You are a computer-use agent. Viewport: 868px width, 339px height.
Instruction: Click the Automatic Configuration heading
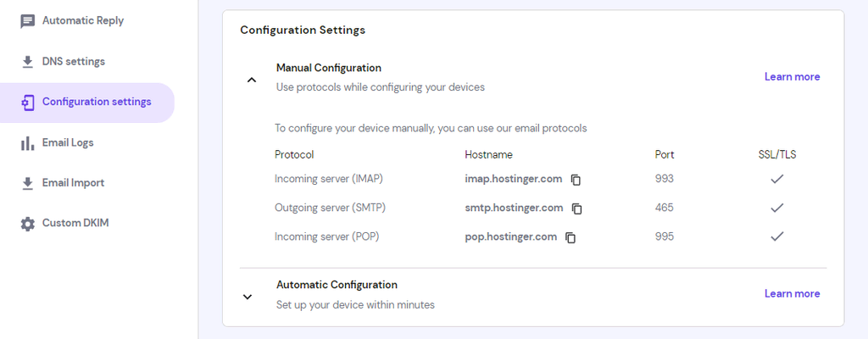337,285
